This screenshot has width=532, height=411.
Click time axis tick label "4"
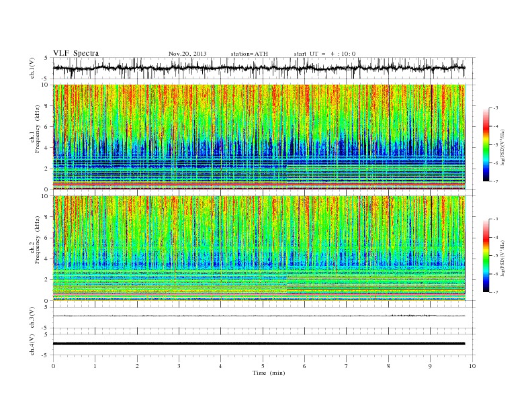221,366
